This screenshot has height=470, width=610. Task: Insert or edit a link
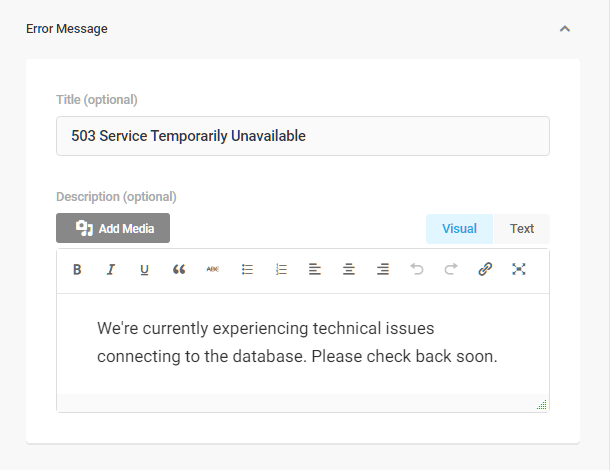485,269
